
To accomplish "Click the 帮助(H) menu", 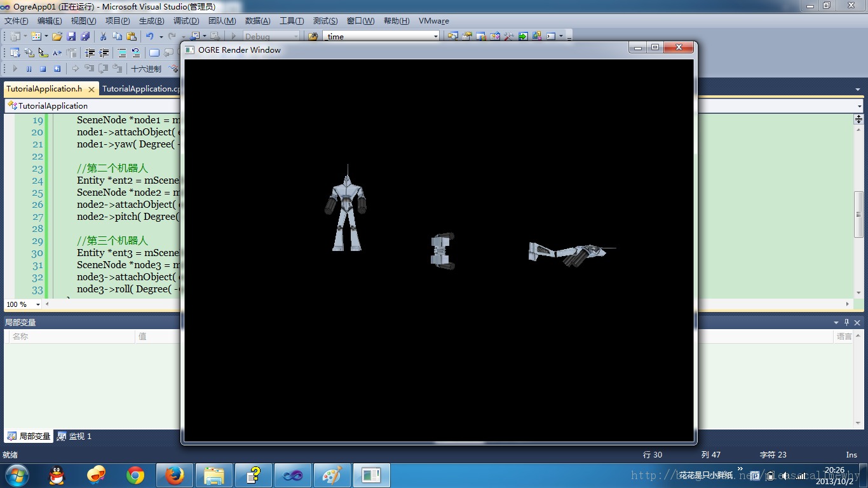I will click(397, 21).
